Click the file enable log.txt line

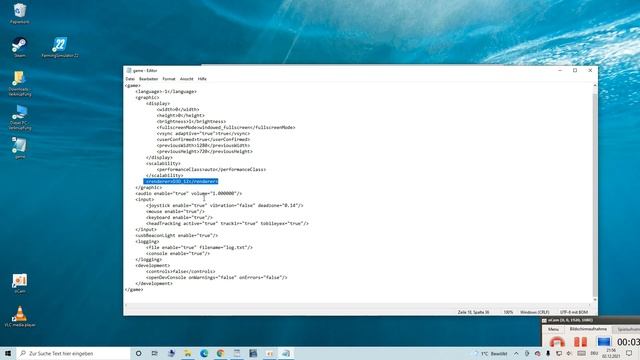point(200,247)
